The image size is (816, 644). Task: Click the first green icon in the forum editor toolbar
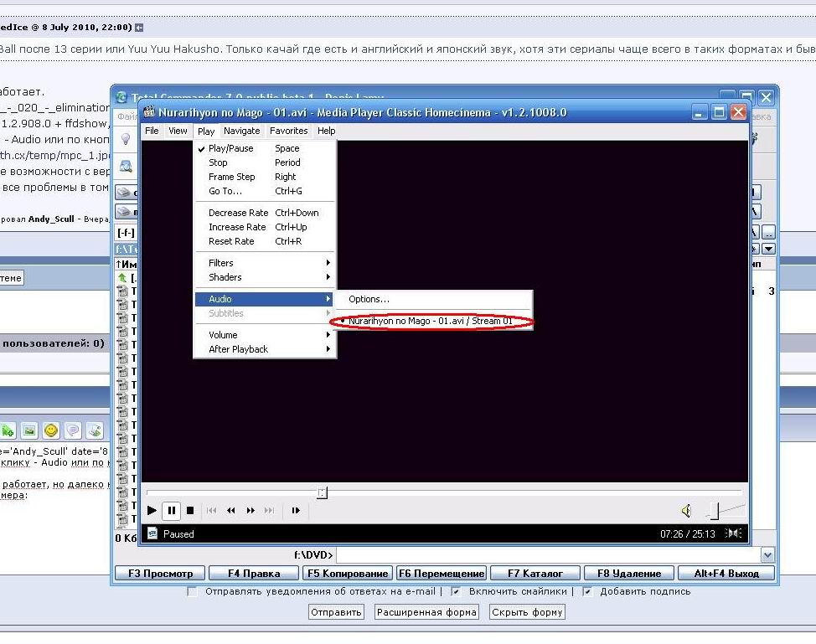point(8,430)
